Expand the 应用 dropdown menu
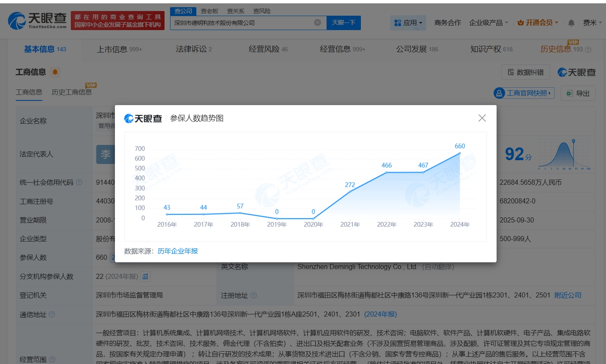This screenshot has width=606, height=364. (408, 23)
